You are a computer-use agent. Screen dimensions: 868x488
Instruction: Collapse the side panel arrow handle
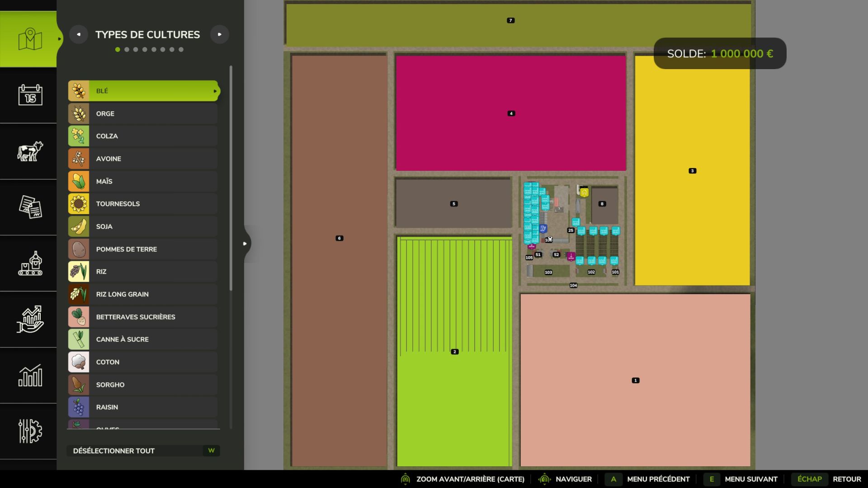245,244
